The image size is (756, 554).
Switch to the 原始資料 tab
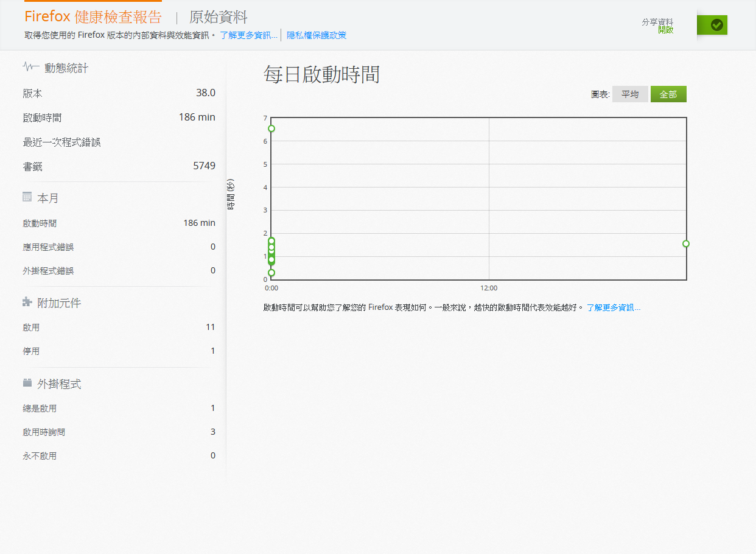coord(218,17)
